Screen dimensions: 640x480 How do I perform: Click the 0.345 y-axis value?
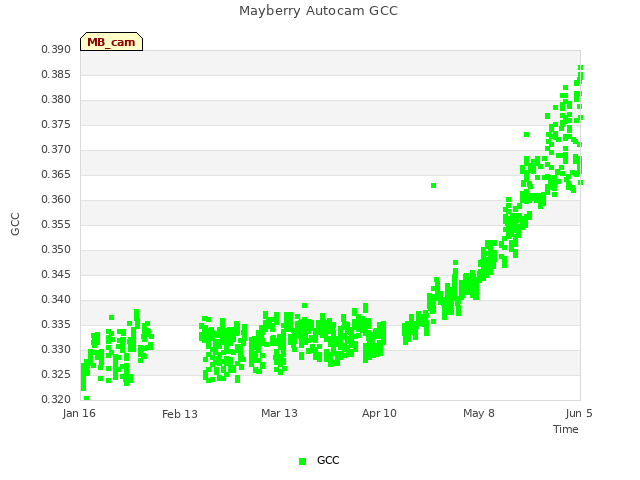[56, 274]
